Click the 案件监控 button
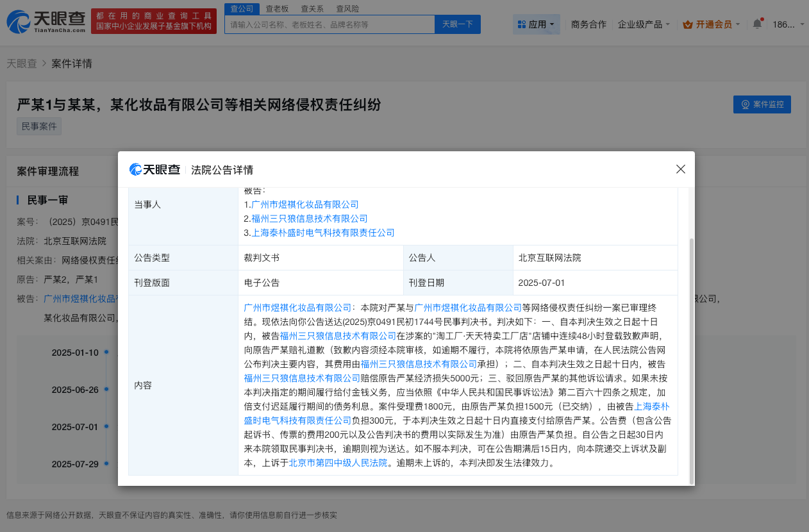Image resolution: width=809 pixels, height=532 pixels. [762, 104]
